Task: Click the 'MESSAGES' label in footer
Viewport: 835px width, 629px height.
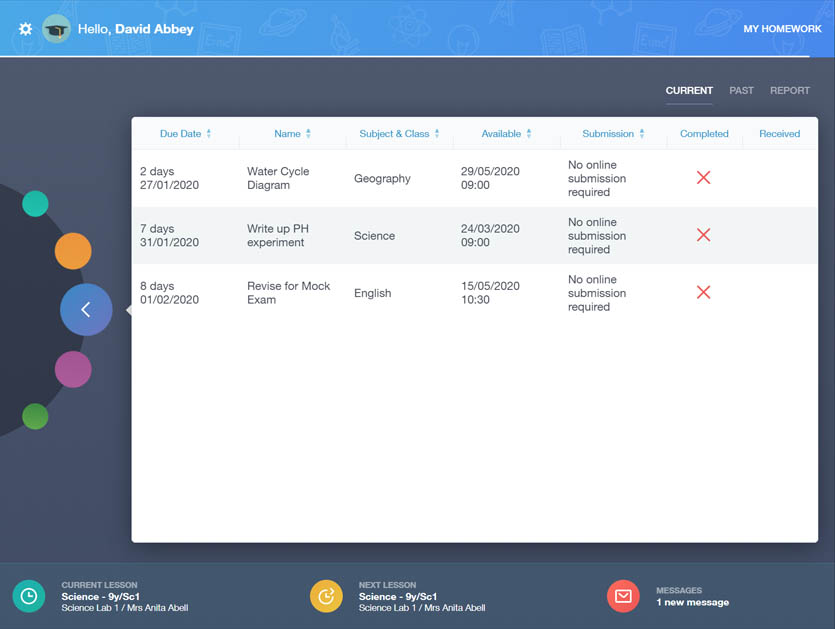Action: tap(679, 590)
